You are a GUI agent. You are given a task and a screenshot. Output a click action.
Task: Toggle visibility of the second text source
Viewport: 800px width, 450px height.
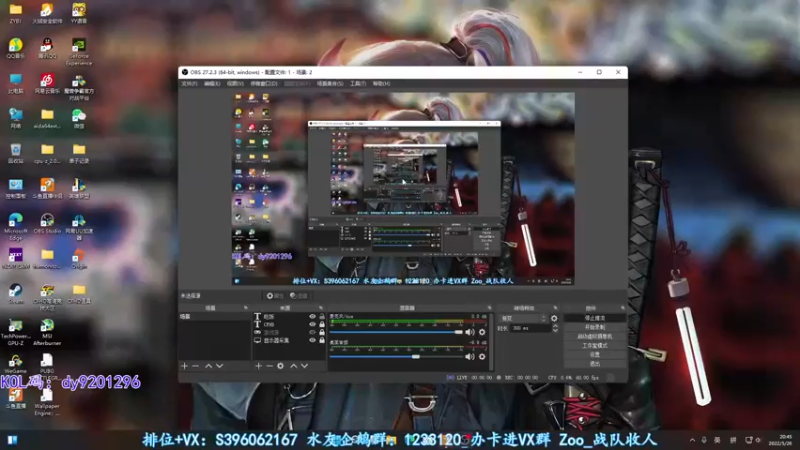tap(312, 324)
